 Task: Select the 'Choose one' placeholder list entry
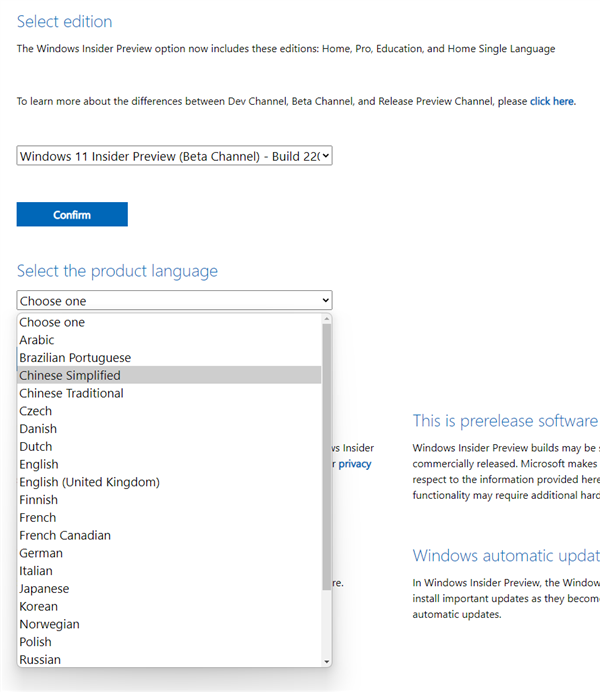point(52,322)
